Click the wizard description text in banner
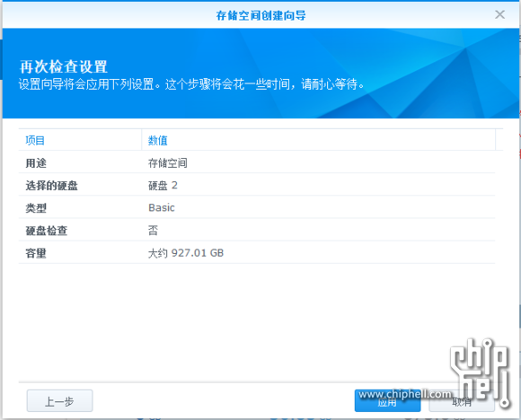This screenshot has width=521, height=420. click(191, 84)
